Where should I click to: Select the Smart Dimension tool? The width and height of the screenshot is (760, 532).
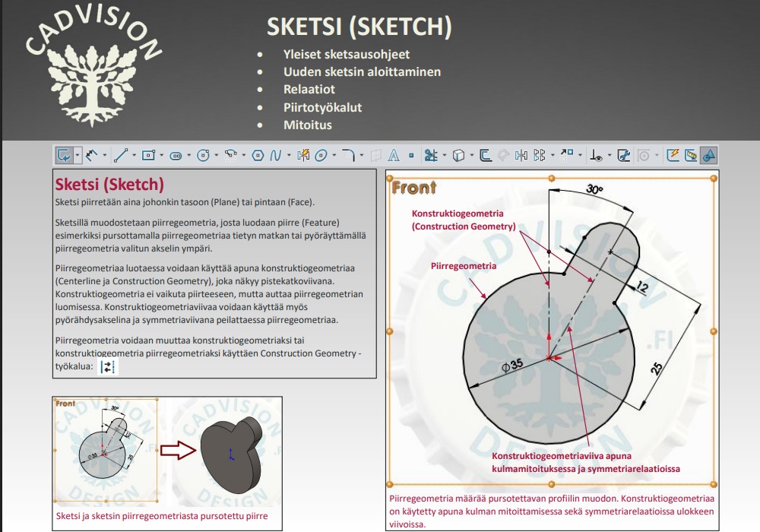click(x=90, y=155)
